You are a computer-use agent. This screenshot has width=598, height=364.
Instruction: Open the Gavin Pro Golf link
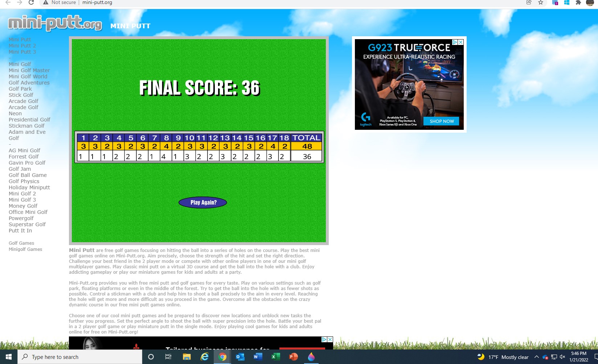click(27, 163)
